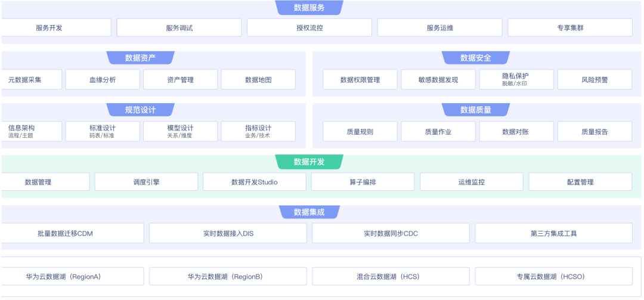Click the 数据地图 box
The width and height of the screenshot is (644, 300).
pyautogui.click(x=258, y=80)
